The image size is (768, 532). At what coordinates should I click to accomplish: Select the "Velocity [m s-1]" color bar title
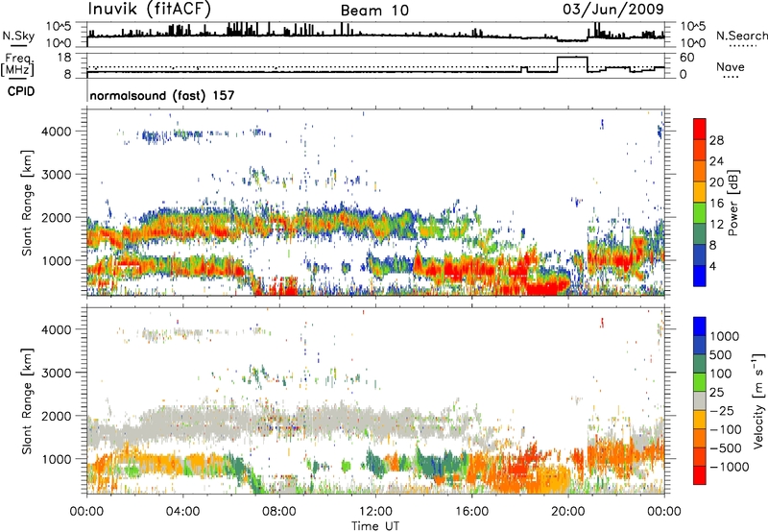point(758,400)
